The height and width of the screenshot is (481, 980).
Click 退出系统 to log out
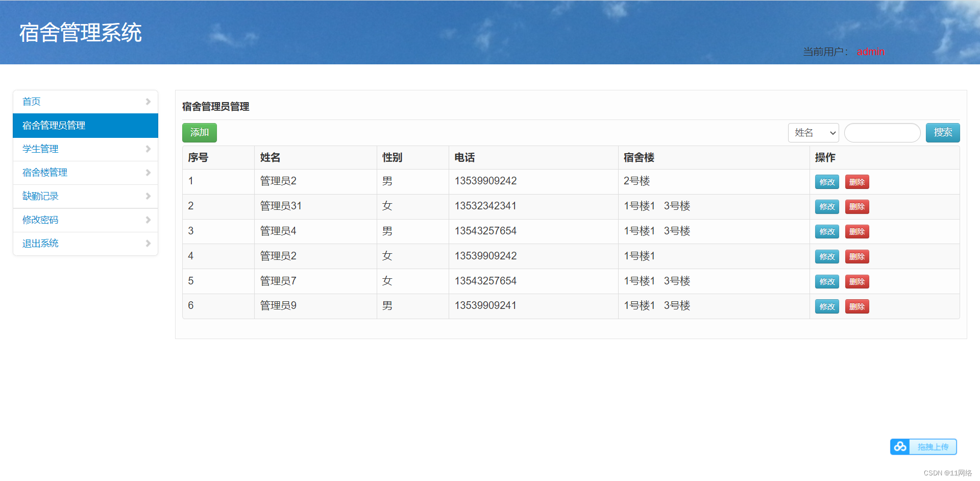[85, 244]
